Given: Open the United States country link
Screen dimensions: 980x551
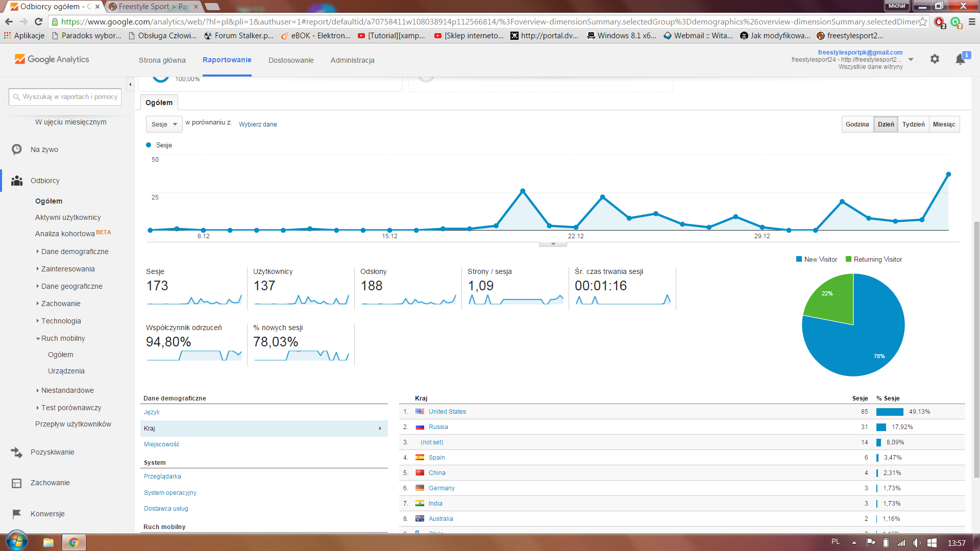Looking at the screenshot, I should point(447,412).
